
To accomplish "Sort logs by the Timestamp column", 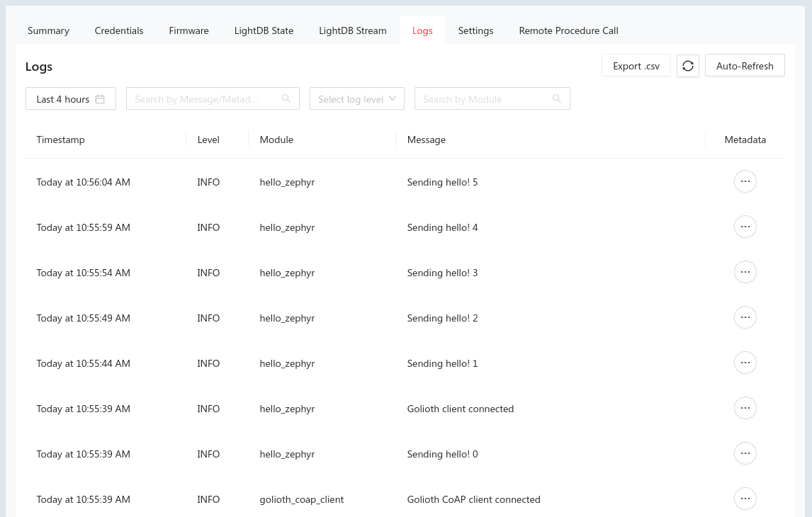I will pyautogui.click(x=60, y=140).
